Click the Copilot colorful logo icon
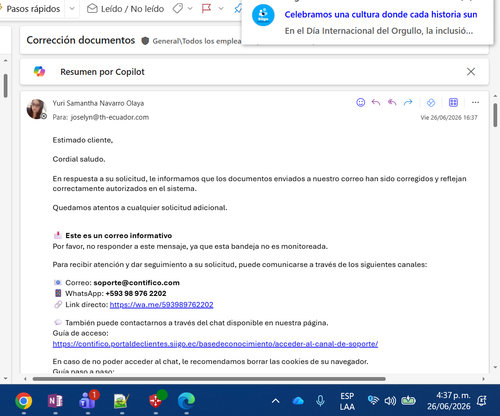The image size is (500, 416). [39, 71]
